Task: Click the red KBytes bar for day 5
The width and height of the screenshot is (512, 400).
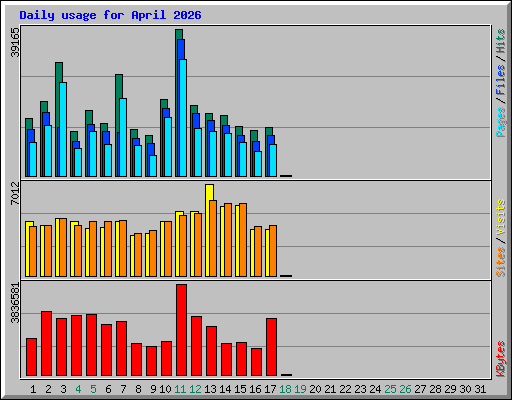Action: [91, 345]
